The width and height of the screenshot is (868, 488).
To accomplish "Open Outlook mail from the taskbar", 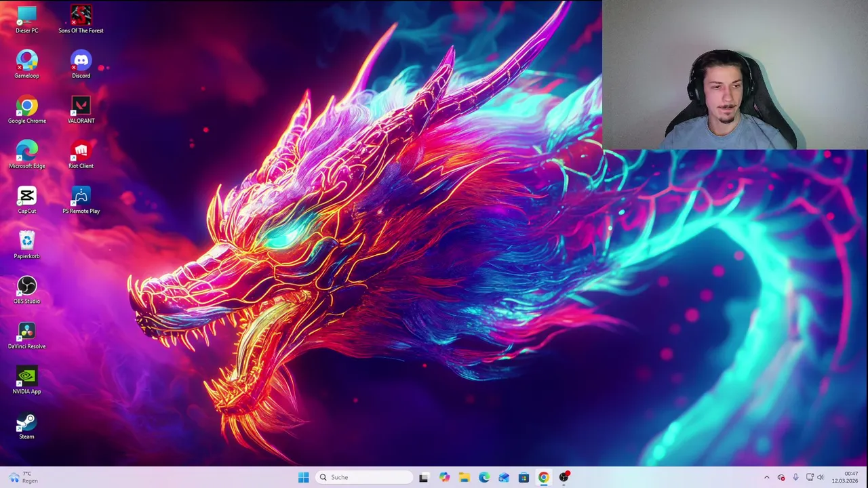I will [x=504, y=477].
